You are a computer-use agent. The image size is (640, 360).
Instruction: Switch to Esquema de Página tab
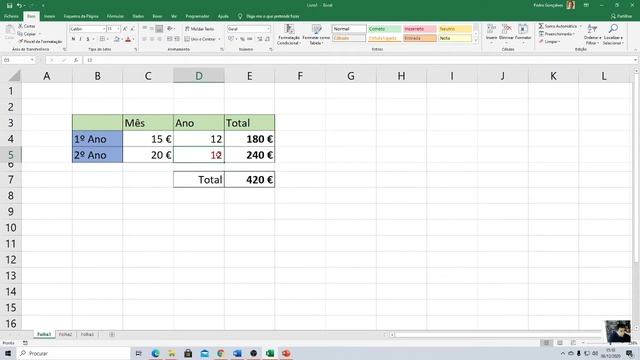point(81,16)
